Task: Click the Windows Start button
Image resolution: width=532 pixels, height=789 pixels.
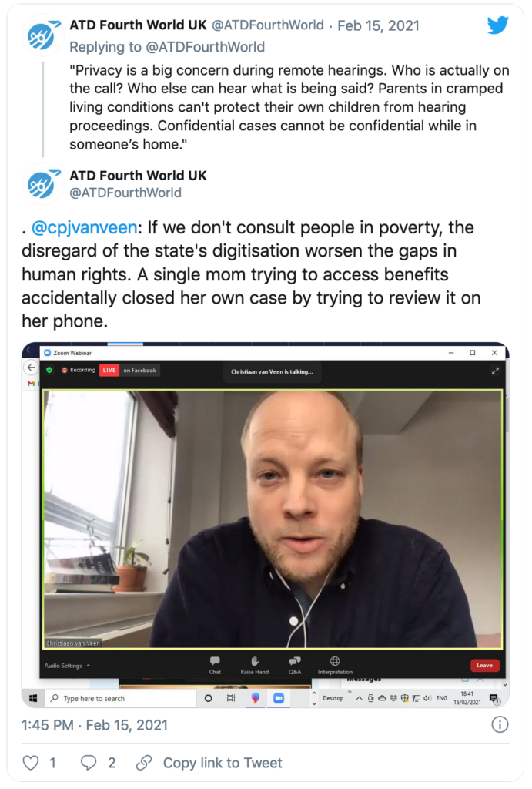Action: click(x=33, y=698)
